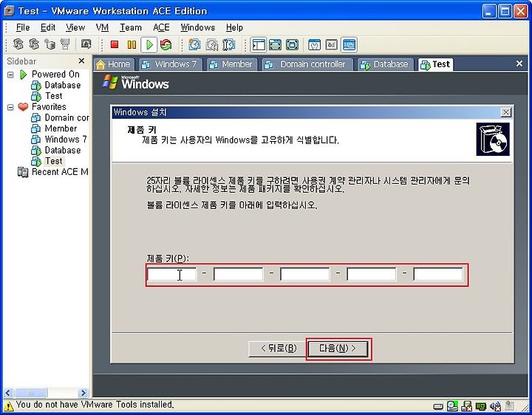Image resolution: width=532 pixels, height=415 pixels.
Task: Close the Sidebar panel
Action: 81,61
